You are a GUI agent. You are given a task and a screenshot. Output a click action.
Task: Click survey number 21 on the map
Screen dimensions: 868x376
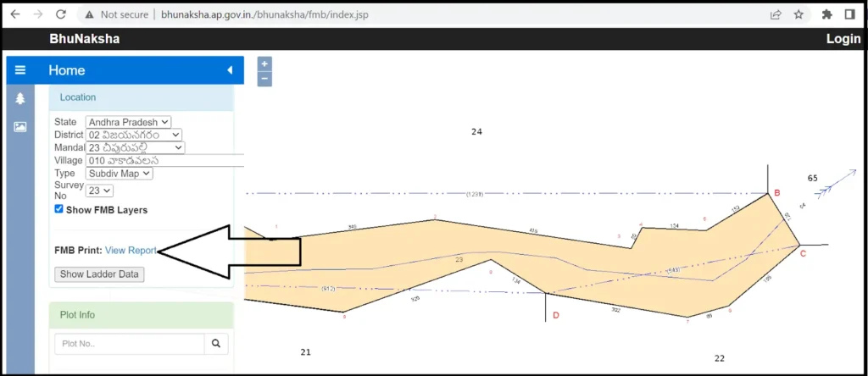tap(305, 351)
